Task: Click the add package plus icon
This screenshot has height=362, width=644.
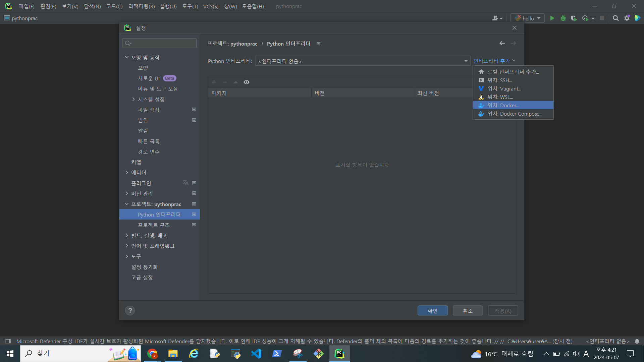Action: [214, 82]
